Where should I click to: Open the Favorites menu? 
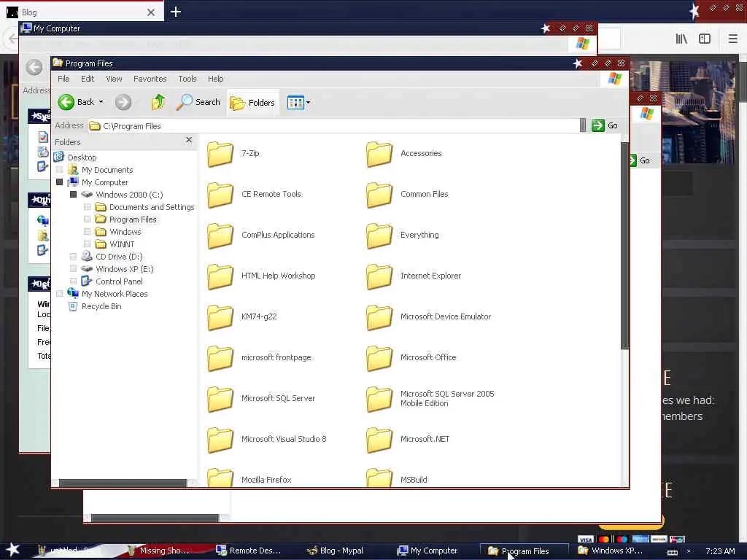[150, 79]
